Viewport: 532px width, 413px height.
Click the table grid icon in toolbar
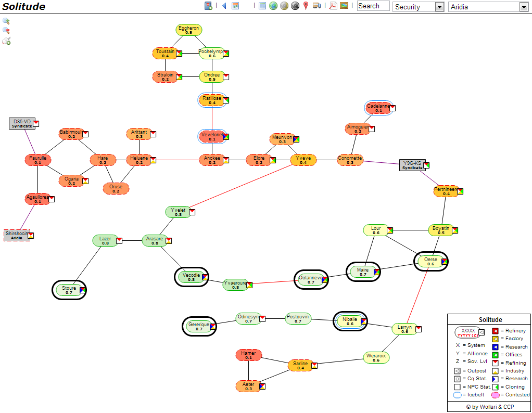(262, 6)
